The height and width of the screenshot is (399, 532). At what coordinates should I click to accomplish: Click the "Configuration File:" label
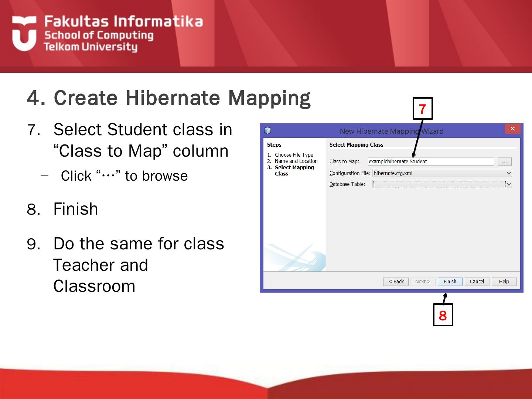coord(350,173)
